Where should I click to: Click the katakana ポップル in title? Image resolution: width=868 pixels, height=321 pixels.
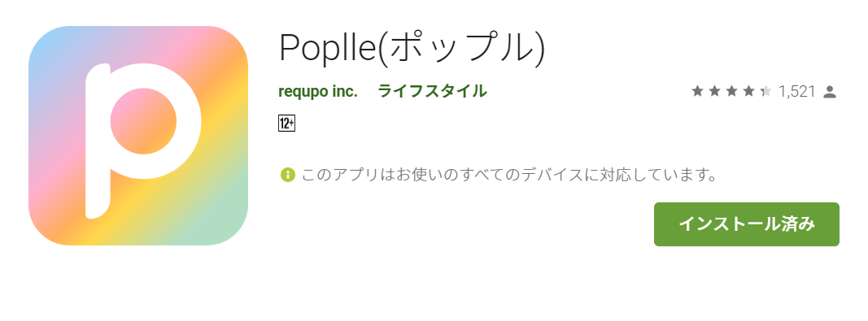click(x=463, y=48)
